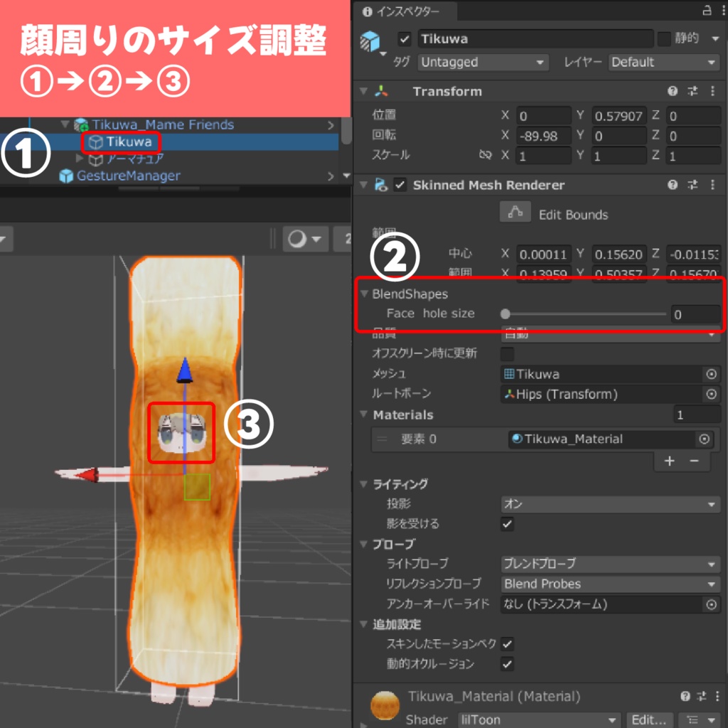This screenshot has height=728, width=728.
Task: Click the Edit Bounds label
Action: [573, 215]
